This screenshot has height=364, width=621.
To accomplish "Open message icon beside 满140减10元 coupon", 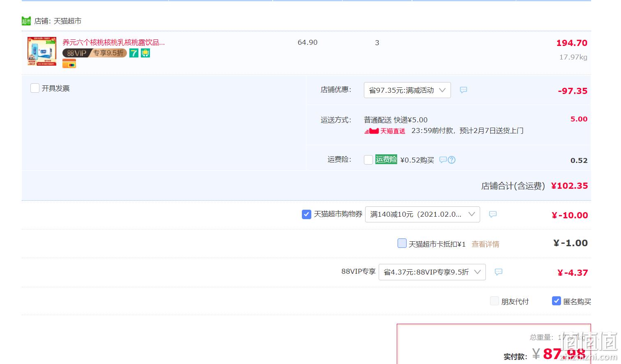I will tap(493, 214).
